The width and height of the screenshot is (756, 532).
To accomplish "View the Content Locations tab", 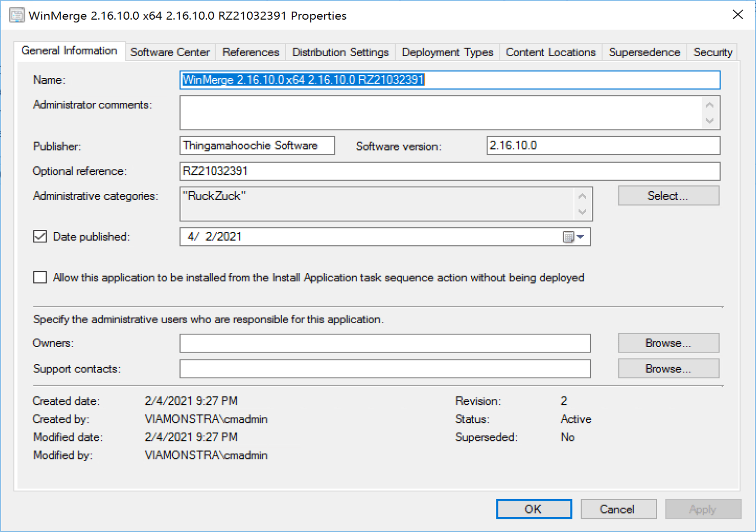I will (x=550, y=52).
